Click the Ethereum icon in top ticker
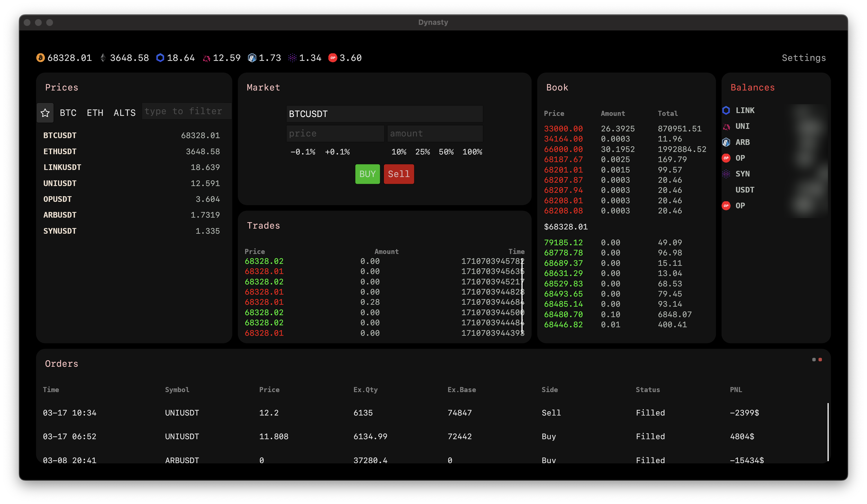The height and width of the screenshot is (504, 867). [103, 58]
